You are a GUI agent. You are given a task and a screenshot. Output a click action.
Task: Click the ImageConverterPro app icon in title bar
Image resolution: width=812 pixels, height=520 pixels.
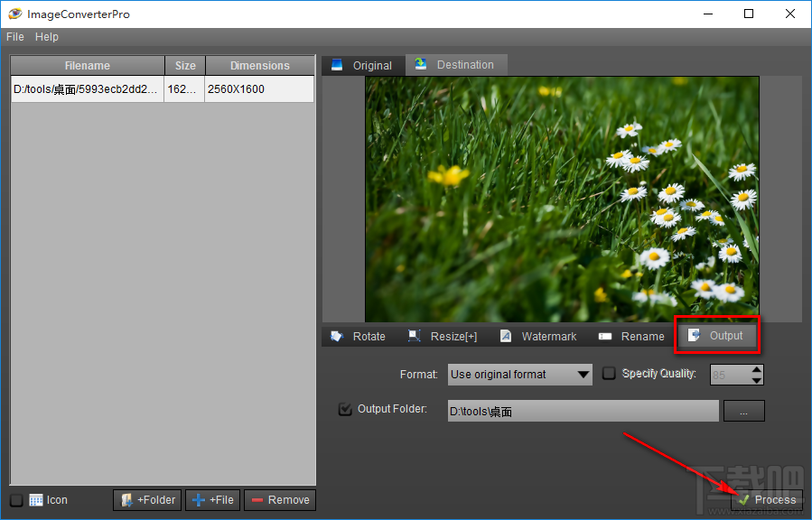(15, 14)
